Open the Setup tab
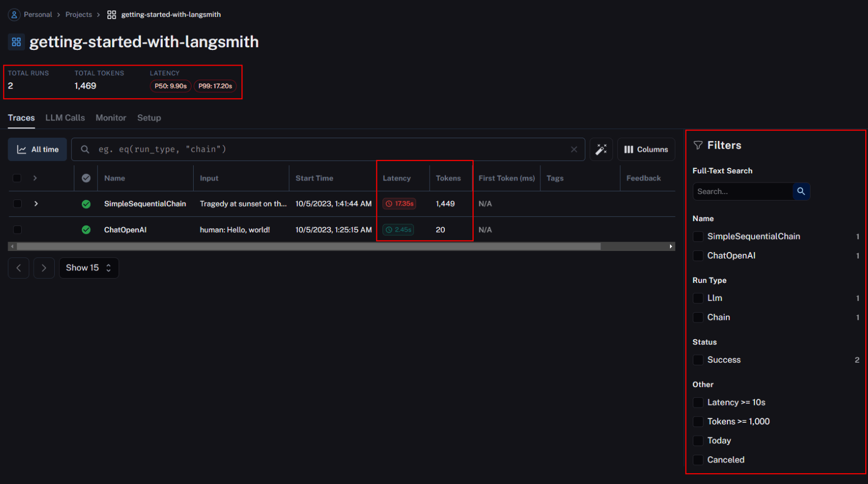The width and height of the screenshot is (868, 484). click(x=149, y=118)
